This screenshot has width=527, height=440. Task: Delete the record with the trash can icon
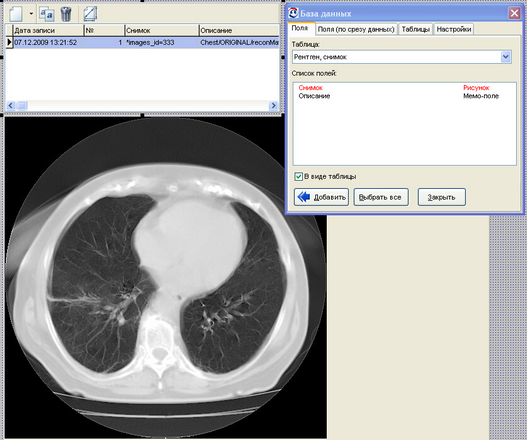(66, 14)
